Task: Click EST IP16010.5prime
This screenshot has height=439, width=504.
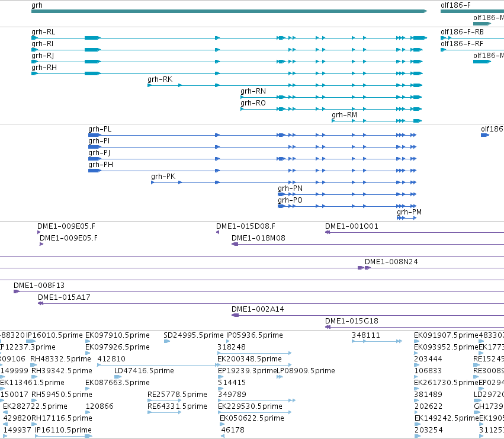Action: click(54, 335)
